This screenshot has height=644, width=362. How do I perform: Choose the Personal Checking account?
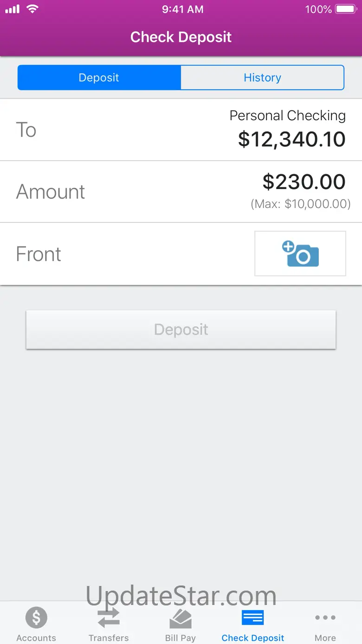[x=287, y=116]
